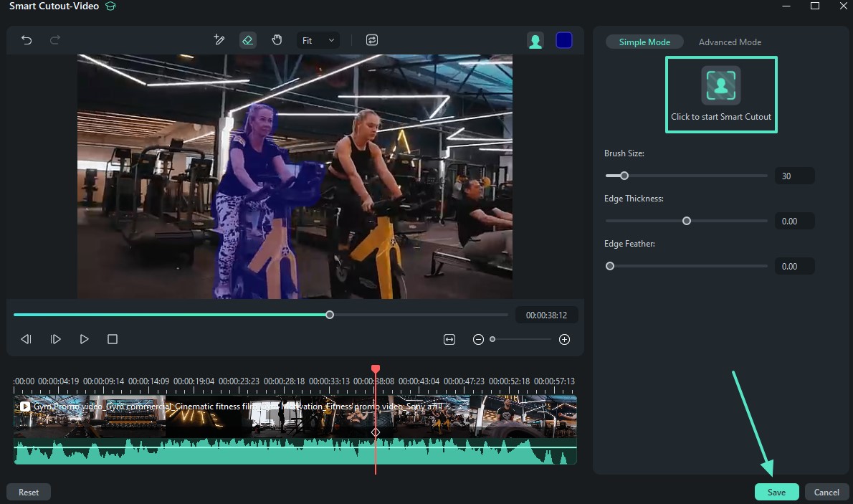Click the Edge Thickness slider handle
This screenshot has height=504, width=853.
[687, 221]
